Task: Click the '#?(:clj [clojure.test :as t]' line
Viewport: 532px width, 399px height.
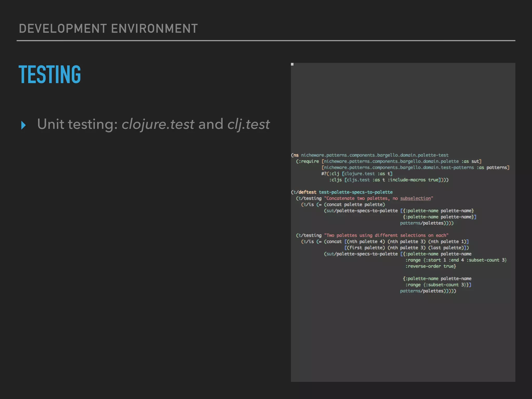Action: [x=357, y=174]
